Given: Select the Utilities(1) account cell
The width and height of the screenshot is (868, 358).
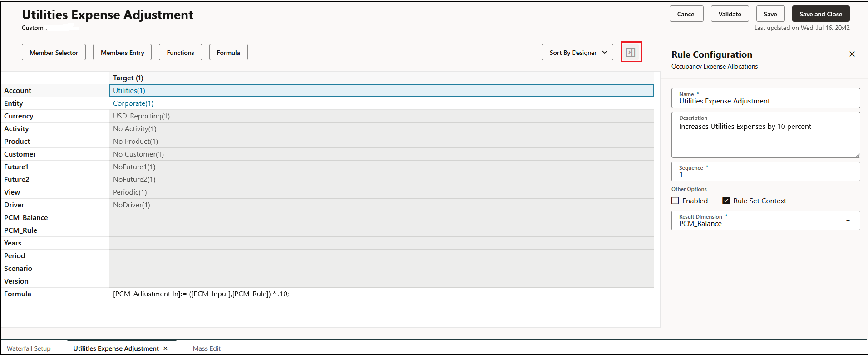Looking at the screenshot, I should (x=381, y=91).
